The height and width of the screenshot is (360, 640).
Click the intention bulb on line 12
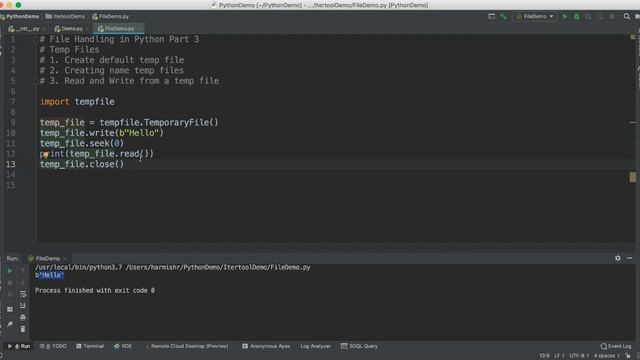coord(46,154)
